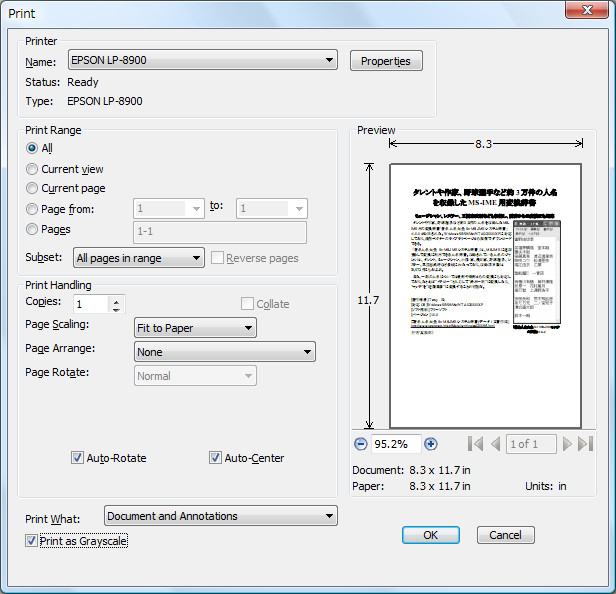Click the Document size '8.3 x 11.7 in' value

[440, 470]
